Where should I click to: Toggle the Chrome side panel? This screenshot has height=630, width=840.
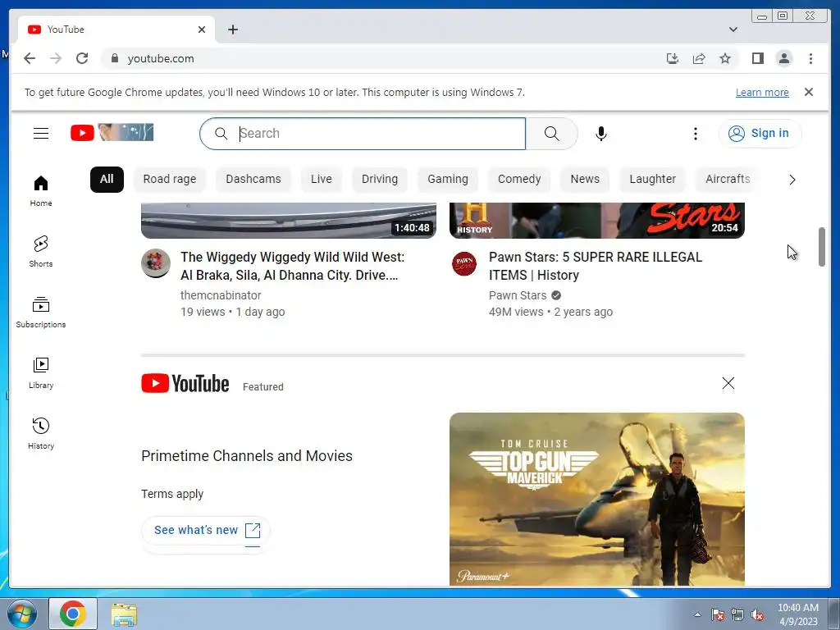(757, 58)
